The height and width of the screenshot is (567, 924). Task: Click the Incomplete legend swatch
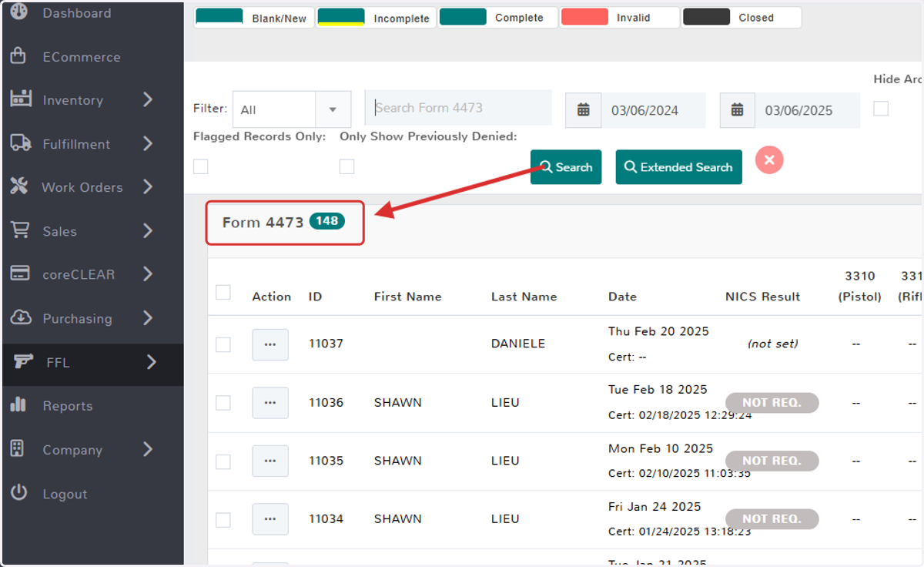(x=341, y=17)
